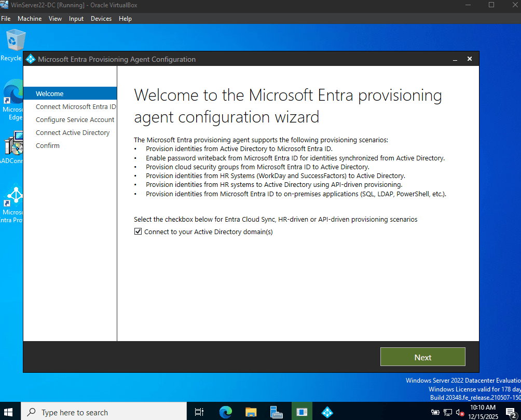Image resolution: width=521 pixels, height=420 pixels.
Task: Launch Edge from the taskbar
Action: (226, 412)
